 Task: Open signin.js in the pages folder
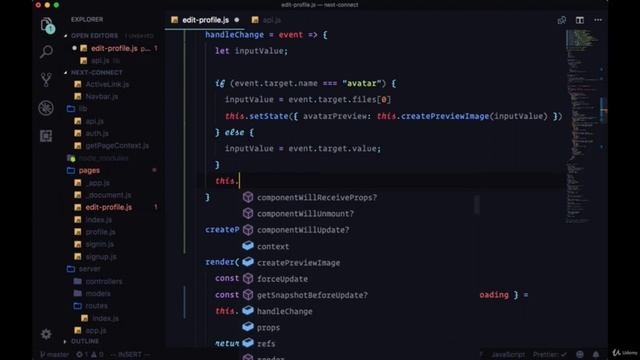100,244
